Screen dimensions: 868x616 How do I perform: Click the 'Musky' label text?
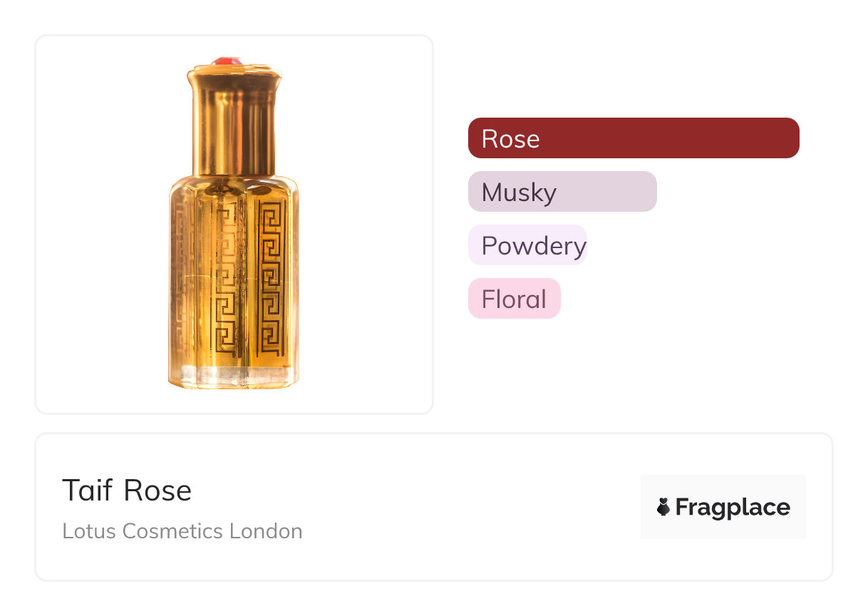click(x=519, y=192)
